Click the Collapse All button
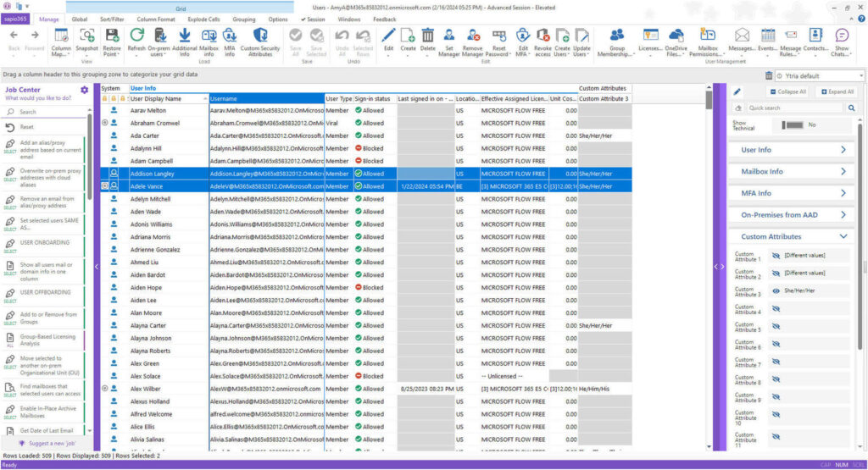 coord(788,91)
